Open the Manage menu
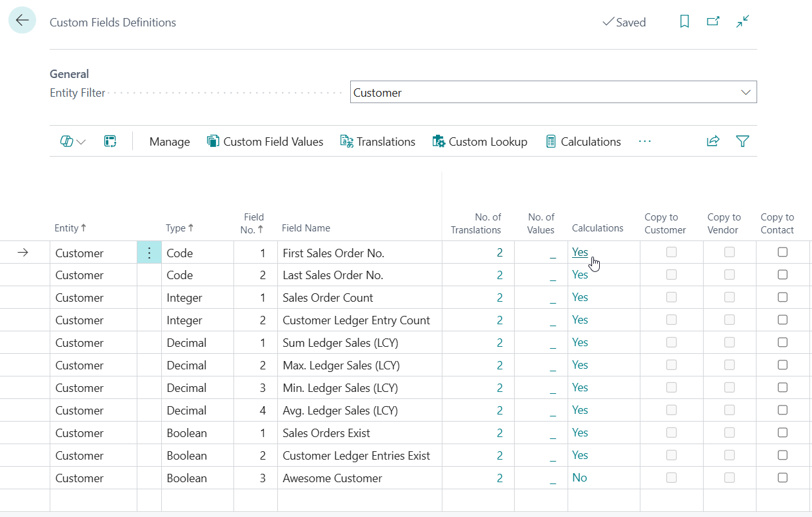The height and width of the screenshot is (517, 812). click(170, 142)
